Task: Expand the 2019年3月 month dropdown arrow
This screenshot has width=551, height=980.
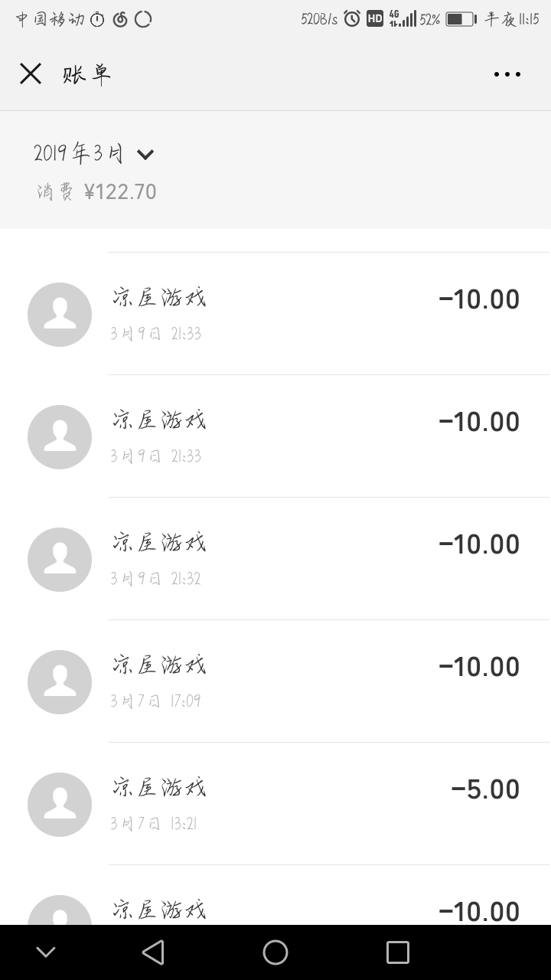Action: pos(145,155)
